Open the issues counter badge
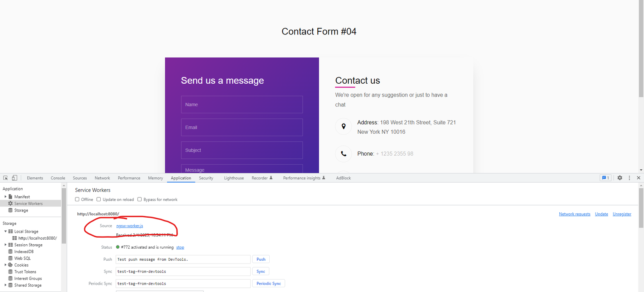The width and height of the screenshot is (644, 292). [x=605, y=178]
